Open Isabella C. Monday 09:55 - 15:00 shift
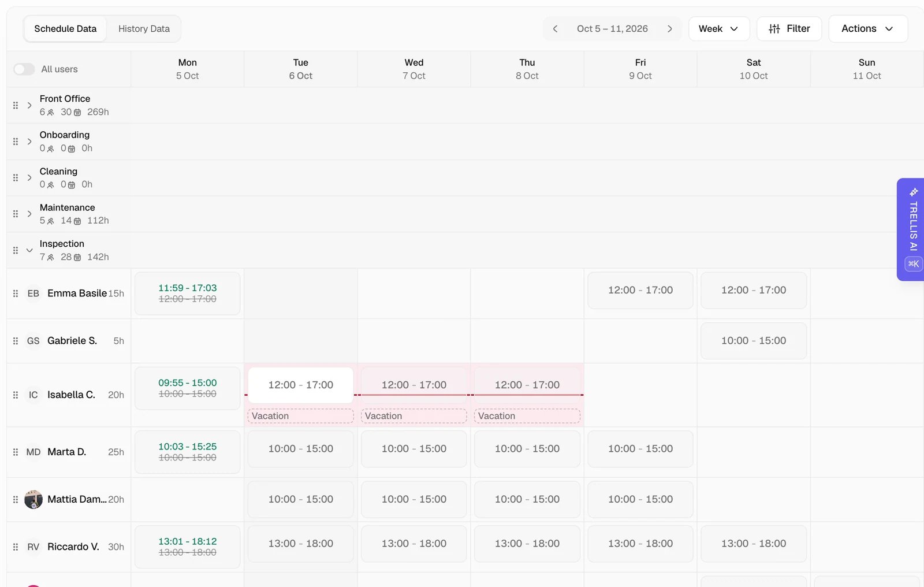 (x=188, y=388)
